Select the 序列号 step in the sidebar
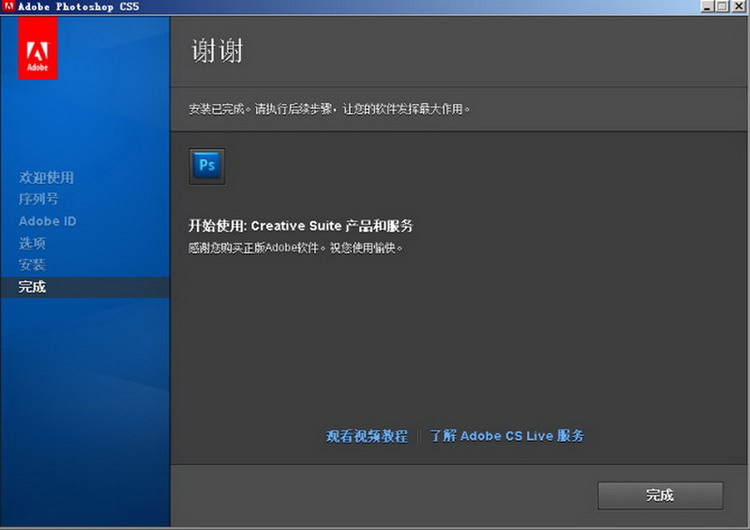Viewport: 750px width, 530px height. 38,199
